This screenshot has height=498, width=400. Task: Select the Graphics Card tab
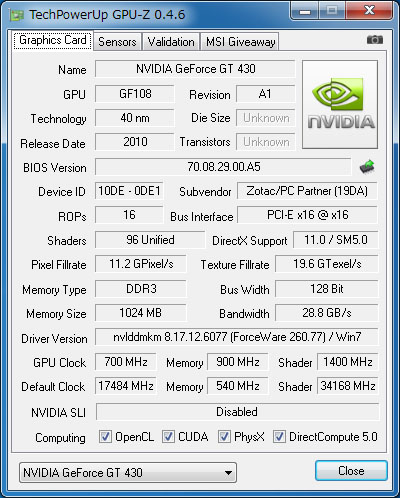(53, 40)
